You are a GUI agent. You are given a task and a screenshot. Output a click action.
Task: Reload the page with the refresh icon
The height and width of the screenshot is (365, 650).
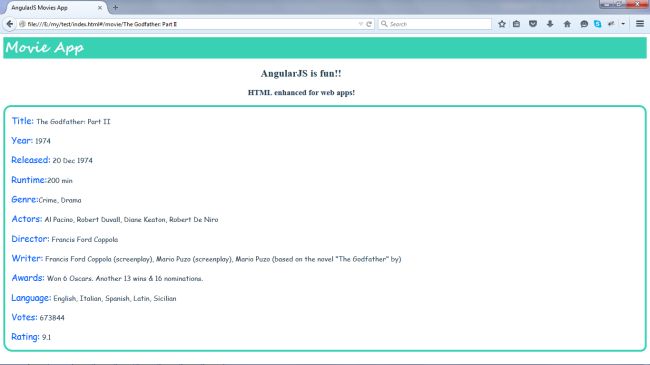(369, 24)
